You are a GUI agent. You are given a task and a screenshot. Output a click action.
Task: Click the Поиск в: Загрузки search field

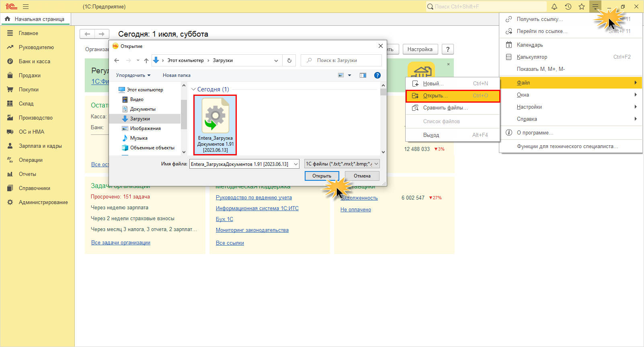point(341,60)
